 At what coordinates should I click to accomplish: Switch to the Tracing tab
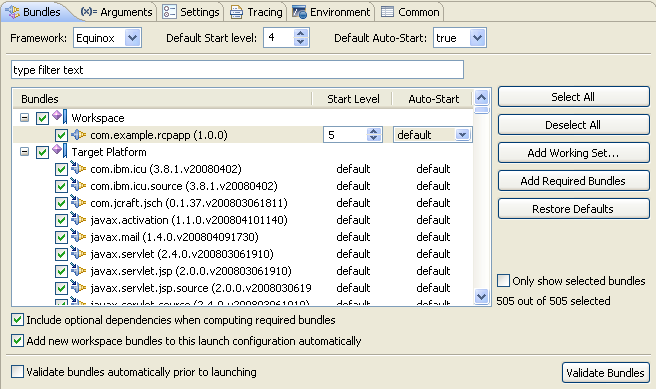pyautogui.click(x=256, y=12)
